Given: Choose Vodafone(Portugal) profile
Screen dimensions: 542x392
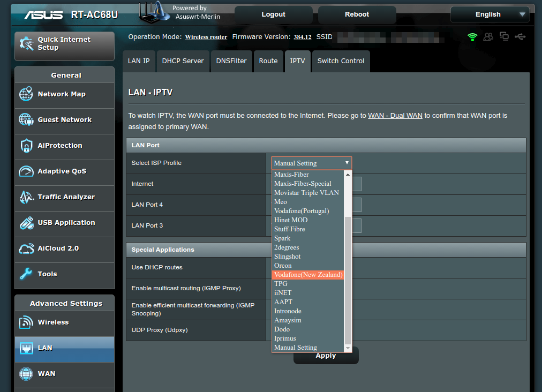Looking at the screenshot, I should 307,211.
